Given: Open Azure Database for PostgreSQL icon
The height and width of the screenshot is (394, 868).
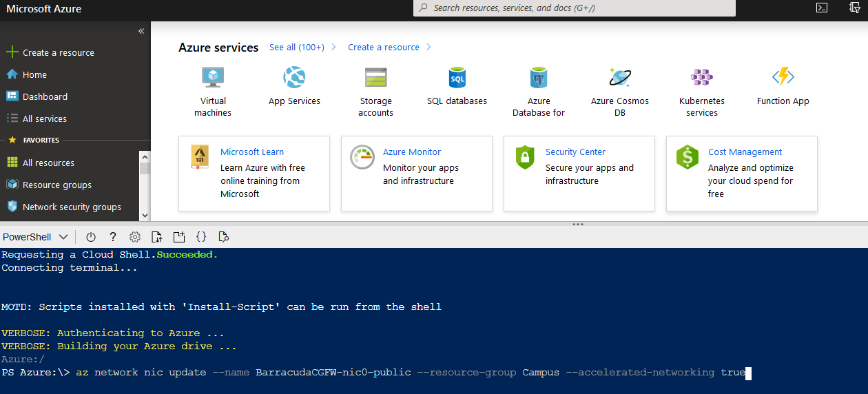Looking at the screenshot, I should click(x=539, y=76).
